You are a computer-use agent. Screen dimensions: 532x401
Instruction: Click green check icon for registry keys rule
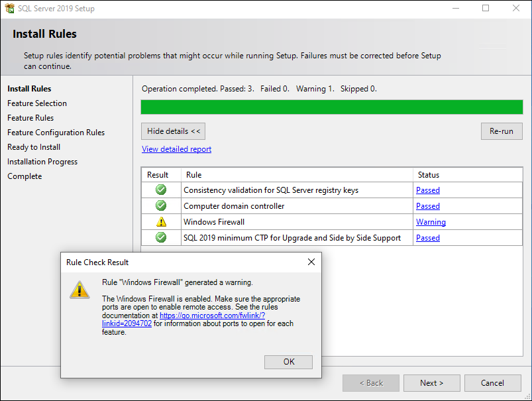(161, 190)
